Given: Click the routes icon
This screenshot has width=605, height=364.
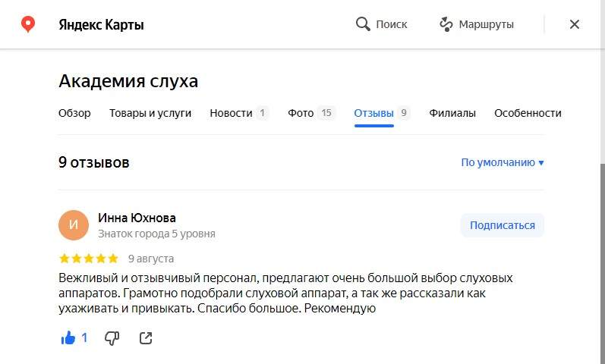Looking at the screenshot, I should click(446, 24).
